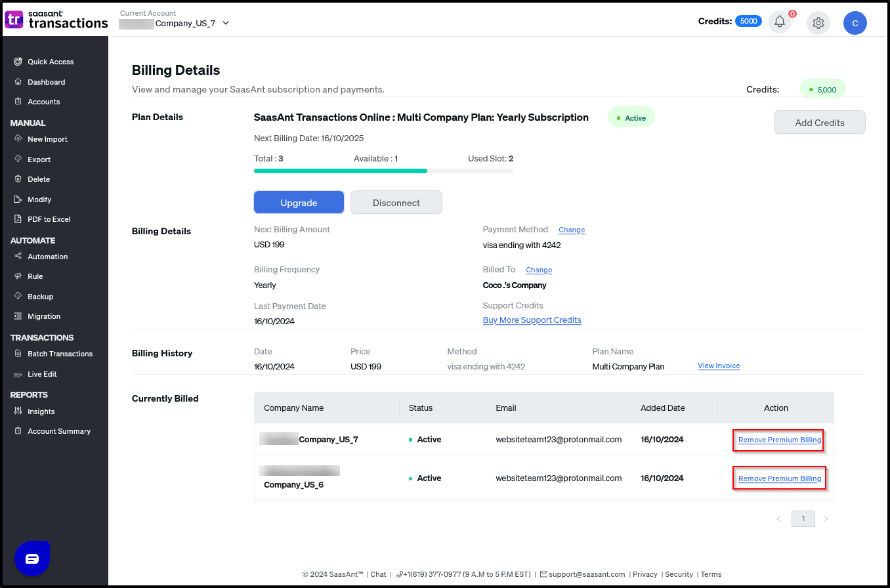890x588 pixels.
Task: Select Export in the sidebar
Action: click(x=39, y=159)
